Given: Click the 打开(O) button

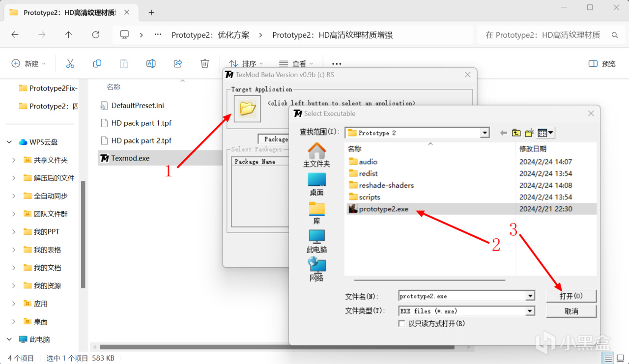Looking at the screenshot, I should tap(571, 296).
